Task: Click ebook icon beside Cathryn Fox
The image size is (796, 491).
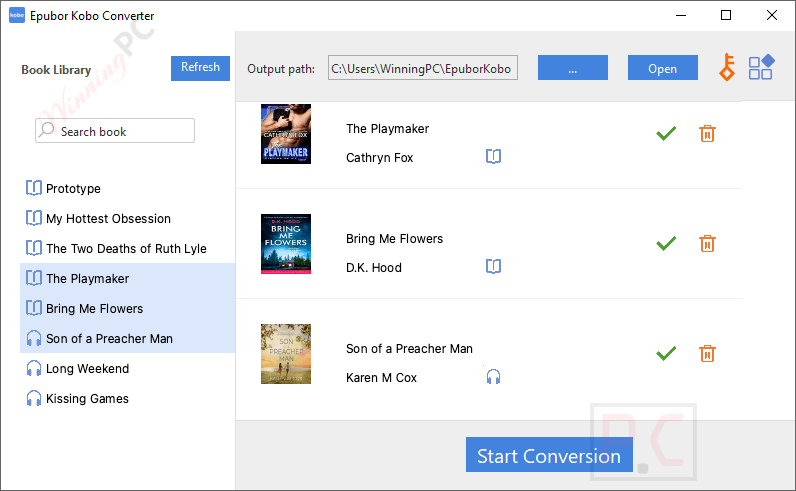Action: point(493,156)
